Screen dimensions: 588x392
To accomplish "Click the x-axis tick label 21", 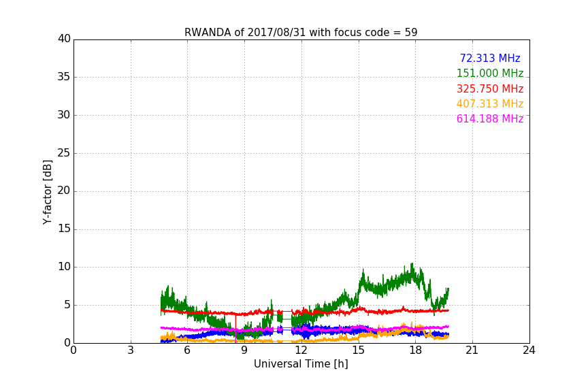I will tap(472, 350).
